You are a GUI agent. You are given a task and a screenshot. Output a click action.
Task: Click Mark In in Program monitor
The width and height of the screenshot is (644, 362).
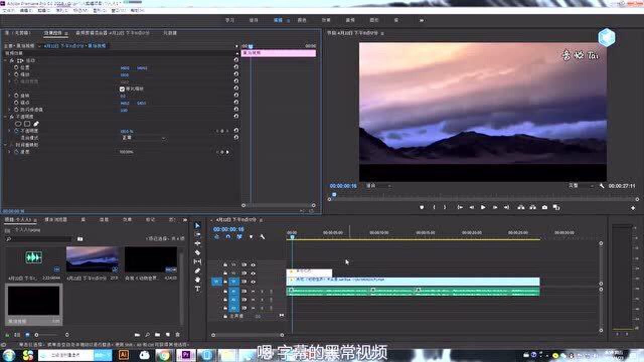coord(434,207)
